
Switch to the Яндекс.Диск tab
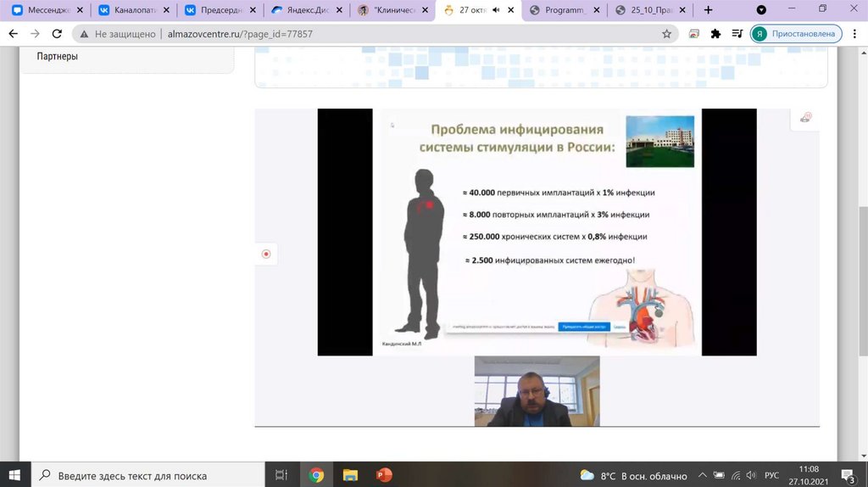coord(305,10)
